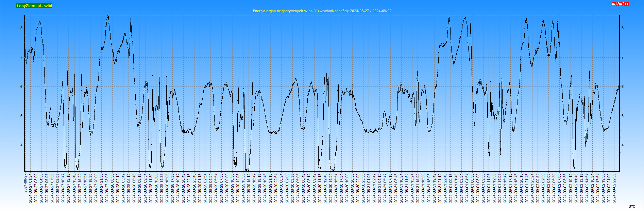Select the 2024-08-28 05:12 time label

[129, 188]
